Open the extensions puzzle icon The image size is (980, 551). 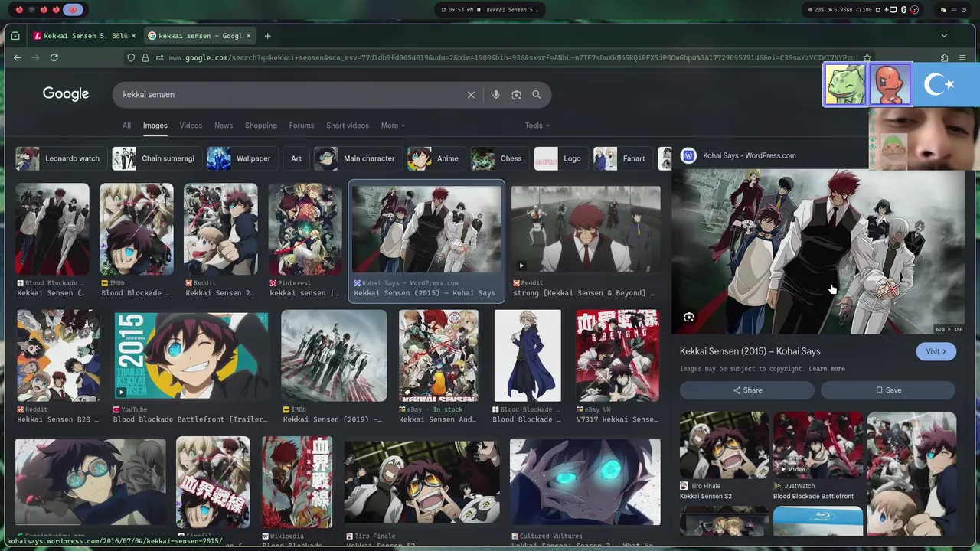point(944,57)
